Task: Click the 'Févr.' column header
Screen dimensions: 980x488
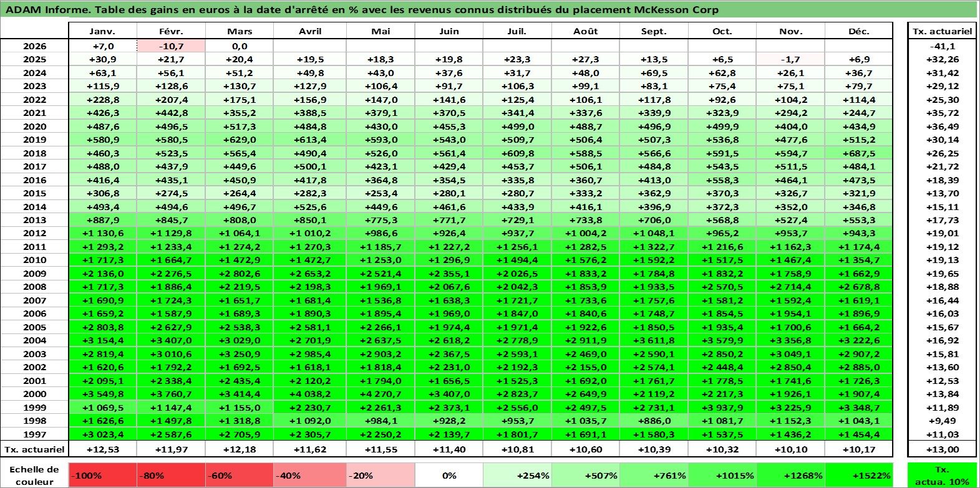Action: click(x=171, y=31)
